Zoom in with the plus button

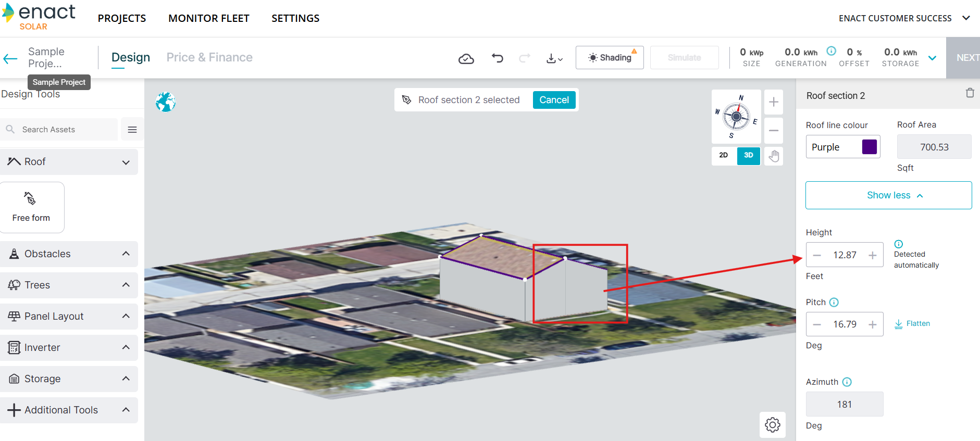774,102
